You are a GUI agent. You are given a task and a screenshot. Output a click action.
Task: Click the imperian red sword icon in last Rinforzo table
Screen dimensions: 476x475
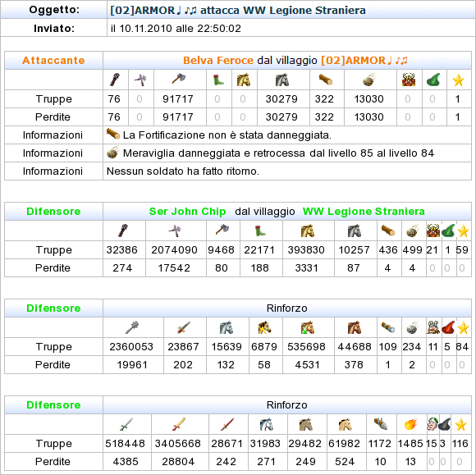[x=227, y=424]
